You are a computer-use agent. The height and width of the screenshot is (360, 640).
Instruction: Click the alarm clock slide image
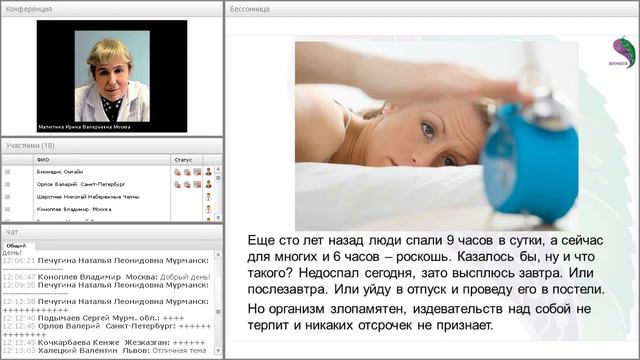click(x=436, y=136)
